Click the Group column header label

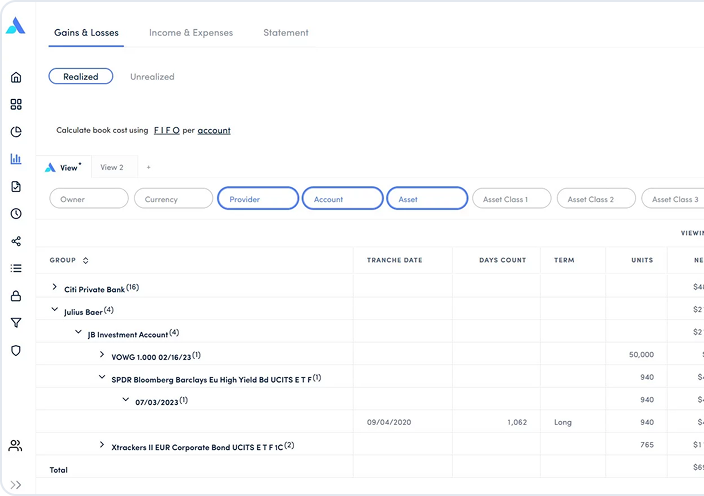pos(62,260)
